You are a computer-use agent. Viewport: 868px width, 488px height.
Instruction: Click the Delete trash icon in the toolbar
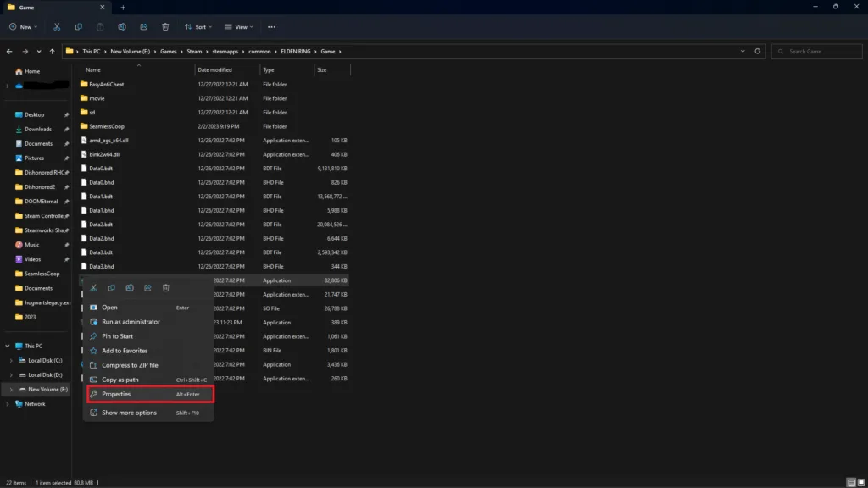pos(165,27)
